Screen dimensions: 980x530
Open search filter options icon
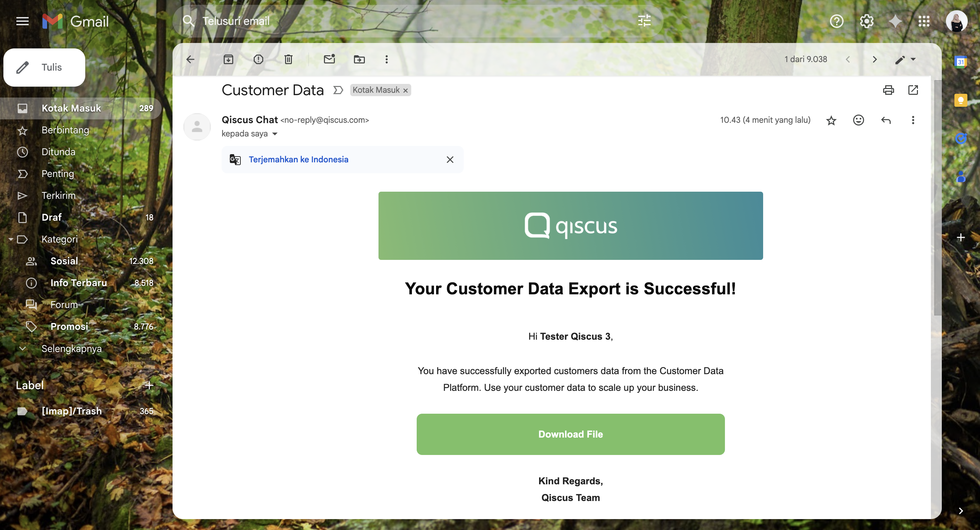pyautogui.click(x=644, y=21)
